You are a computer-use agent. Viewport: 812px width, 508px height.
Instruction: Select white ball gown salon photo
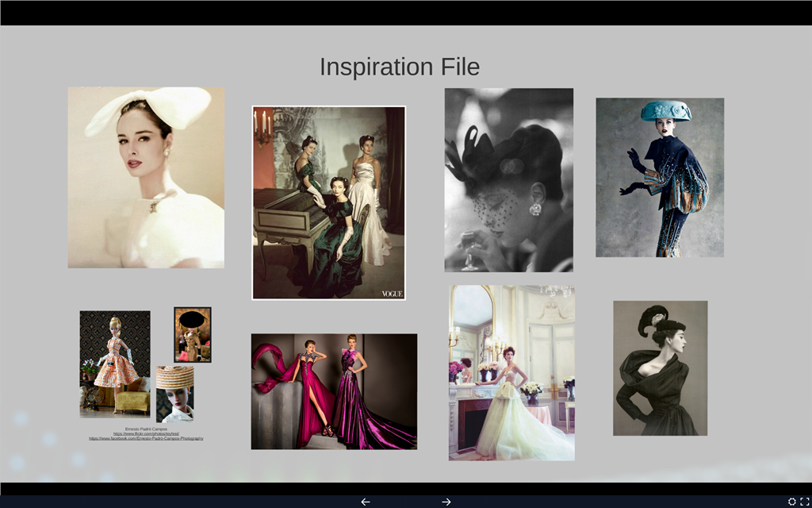tap(511, 373)
